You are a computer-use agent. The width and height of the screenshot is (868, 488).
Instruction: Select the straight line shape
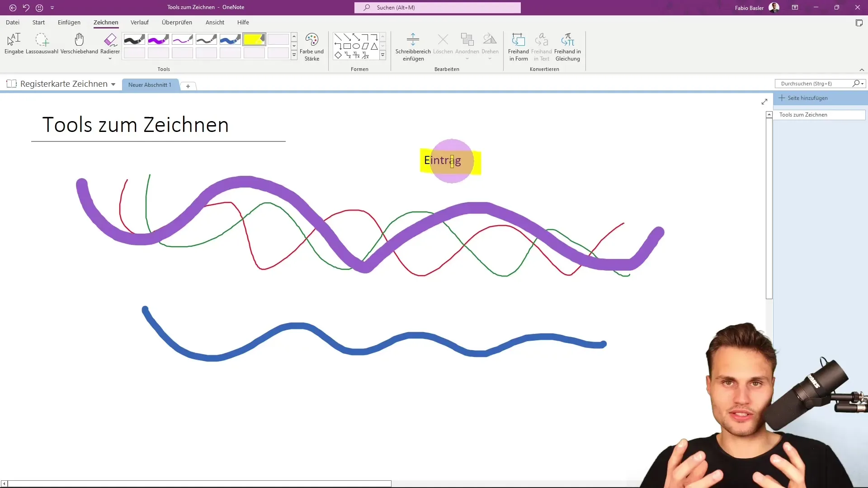point(338,37)
